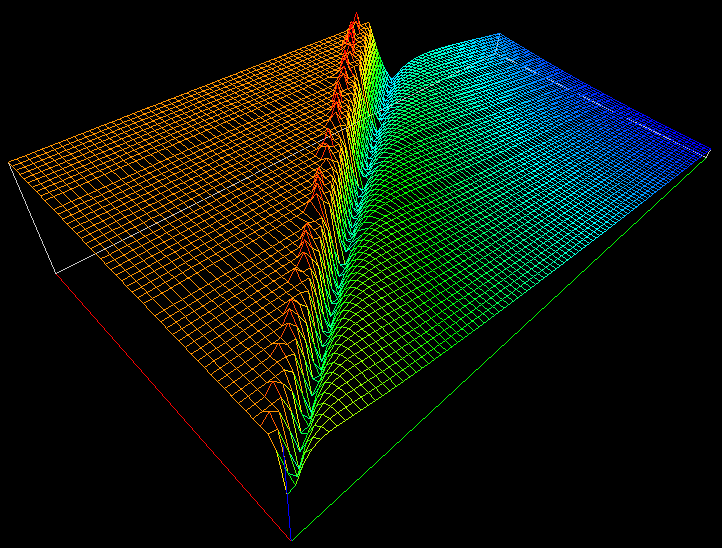The height and width of the screenshot is (548, 722).
Task: Click the tallest red peak of the ridge
Action: tap(354, 20)
